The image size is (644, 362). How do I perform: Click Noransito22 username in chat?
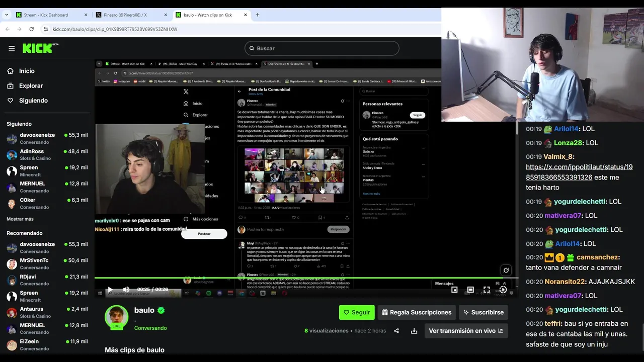coord(565,282)
